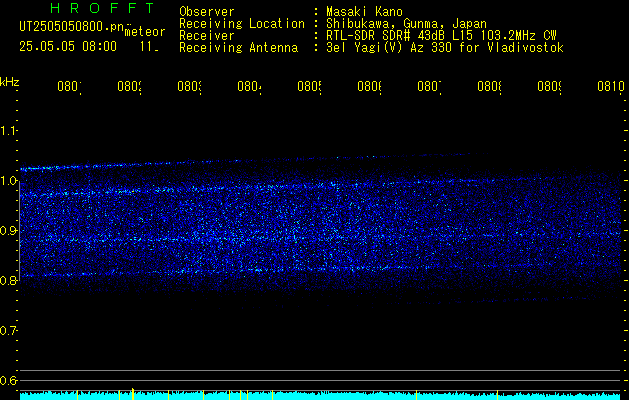Click the word 'meteor' label

(145, 32)
